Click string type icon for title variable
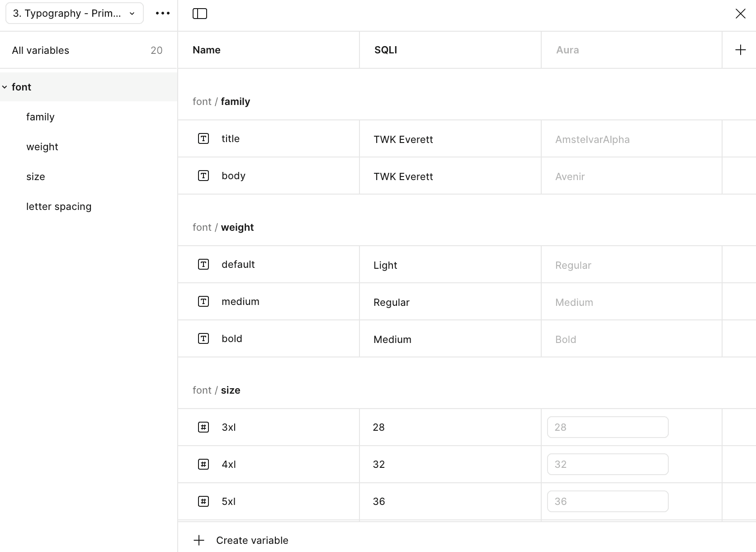The image size is (756, 552). point(203,138)
